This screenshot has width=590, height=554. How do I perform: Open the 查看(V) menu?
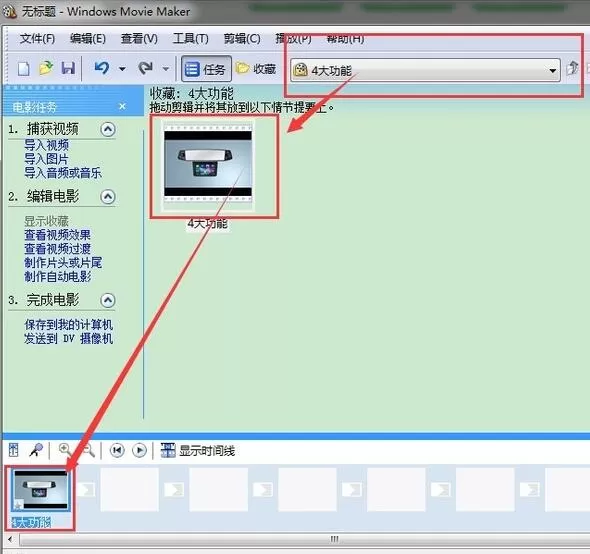coord(139,38)
